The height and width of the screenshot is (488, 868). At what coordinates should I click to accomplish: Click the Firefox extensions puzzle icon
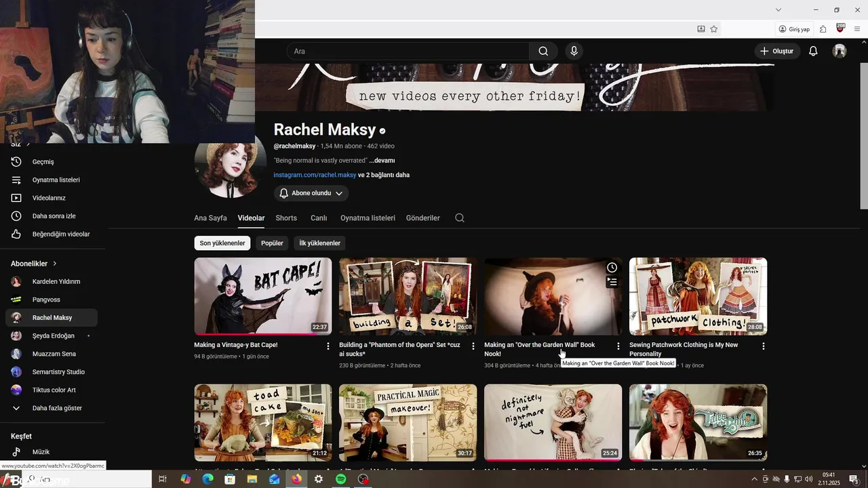(x=823, y=29)
